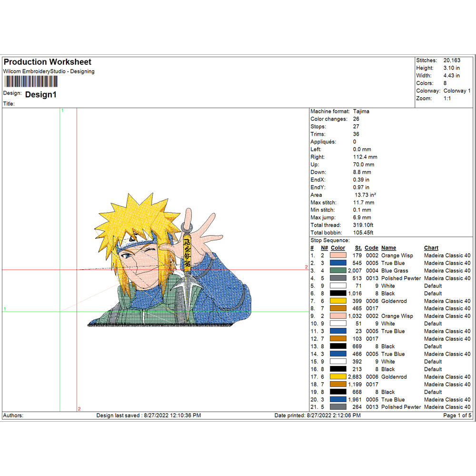Select the orange code 0017 swatch in stop 8
Screen dimensions: 476x476
point(338,308)
